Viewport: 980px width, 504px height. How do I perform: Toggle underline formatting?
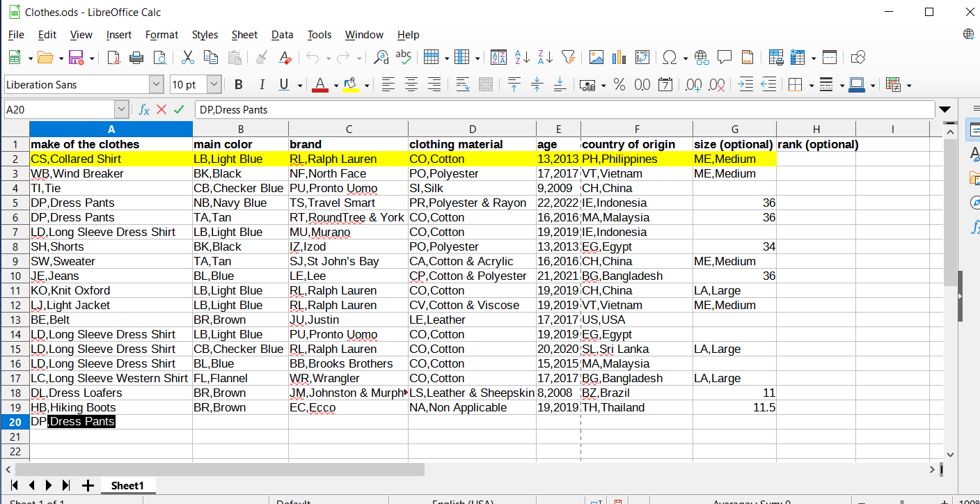tap(283, 85)
